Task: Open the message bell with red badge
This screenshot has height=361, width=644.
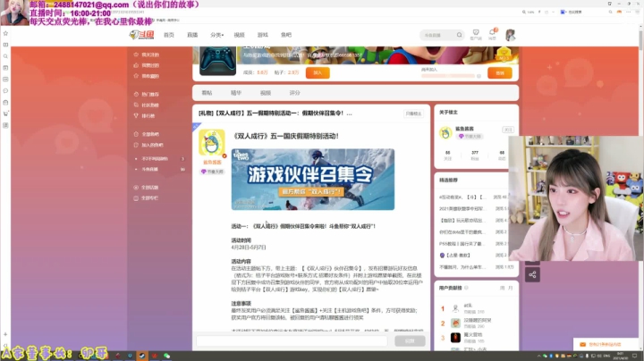Action: tap(493, 34)
